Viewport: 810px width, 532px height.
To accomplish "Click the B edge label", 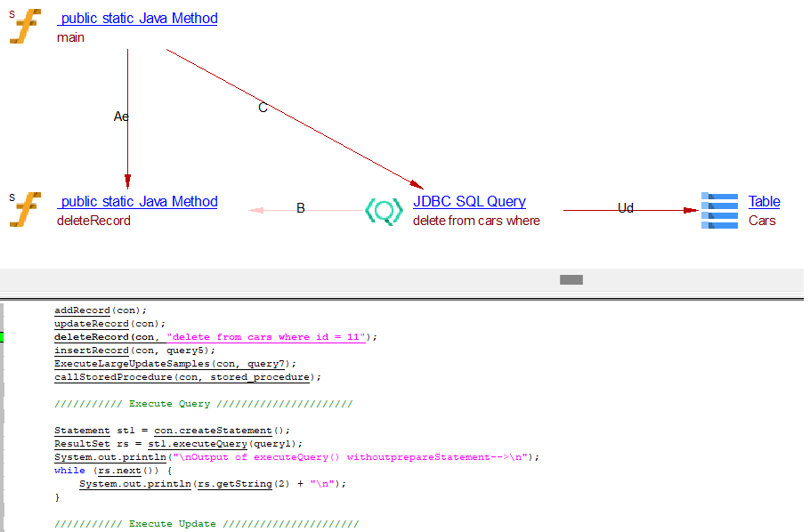I will [301, 208].
